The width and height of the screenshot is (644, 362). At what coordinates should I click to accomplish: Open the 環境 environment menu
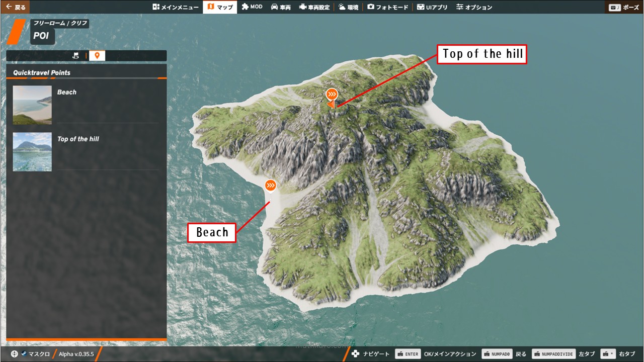tap(348, 7)
